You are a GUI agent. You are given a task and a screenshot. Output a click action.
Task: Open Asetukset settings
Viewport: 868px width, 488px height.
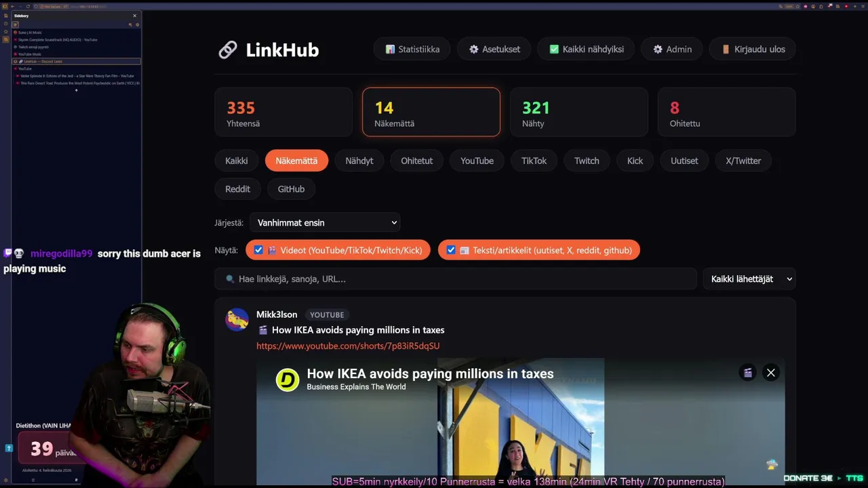pos(494,49)
